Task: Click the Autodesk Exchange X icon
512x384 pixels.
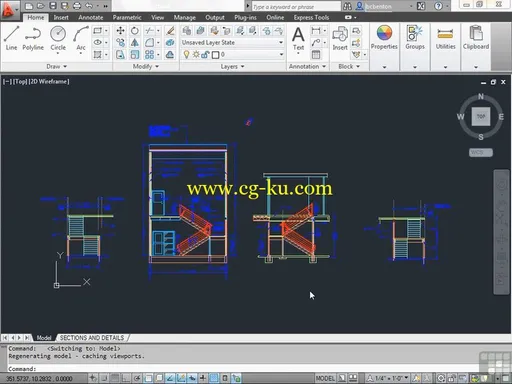Action: click(421, 6)
